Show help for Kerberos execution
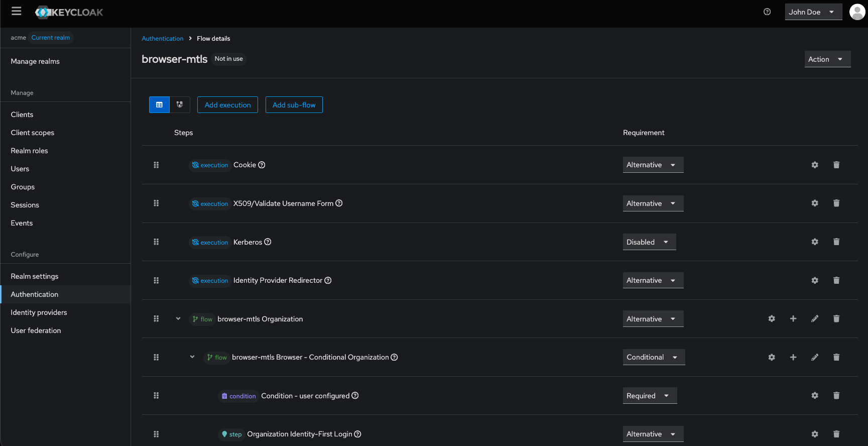 (268, 242)
